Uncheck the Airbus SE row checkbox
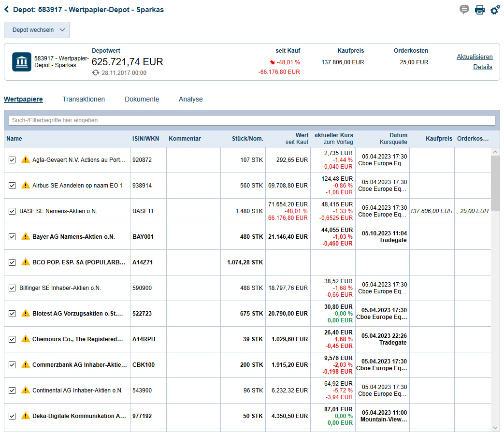The height and width of the screenshot is (434, 504). [x=12, y=186]
